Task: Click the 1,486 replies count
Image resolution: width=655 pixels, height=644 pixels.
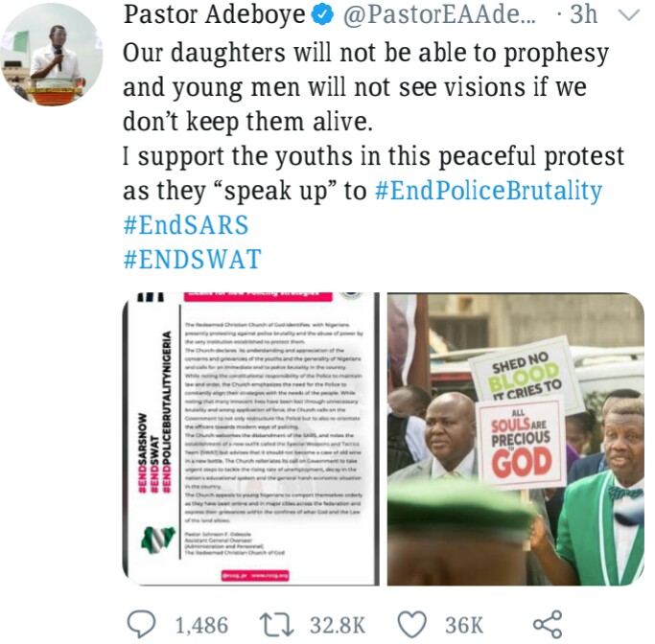Action: 201,625
